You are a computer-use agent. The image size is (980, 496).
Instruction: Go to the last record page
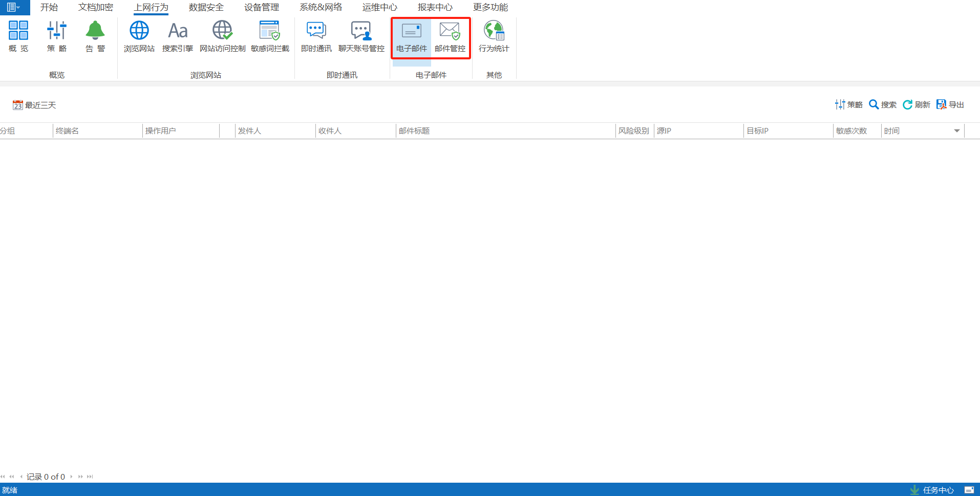(90, 477)
